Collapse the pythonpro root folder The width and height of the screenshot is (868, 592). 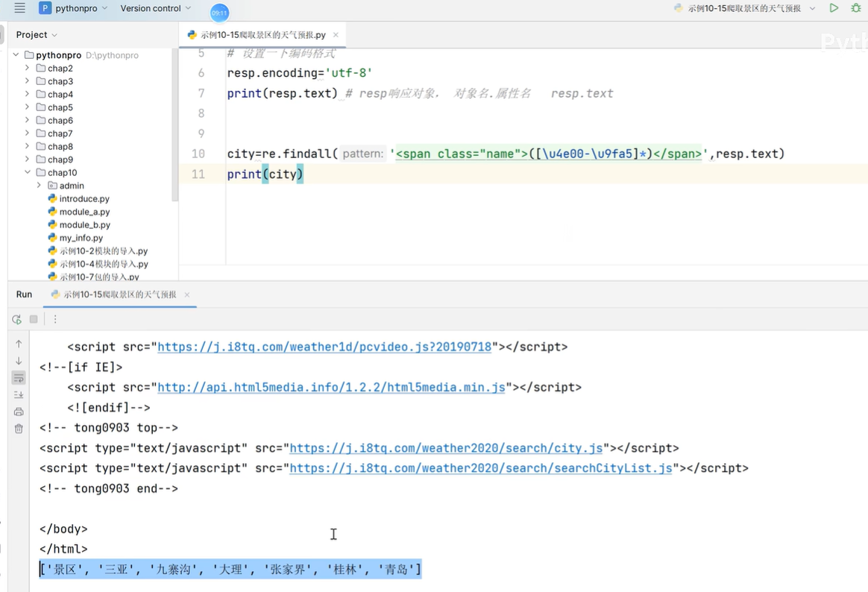click(16, 54)
